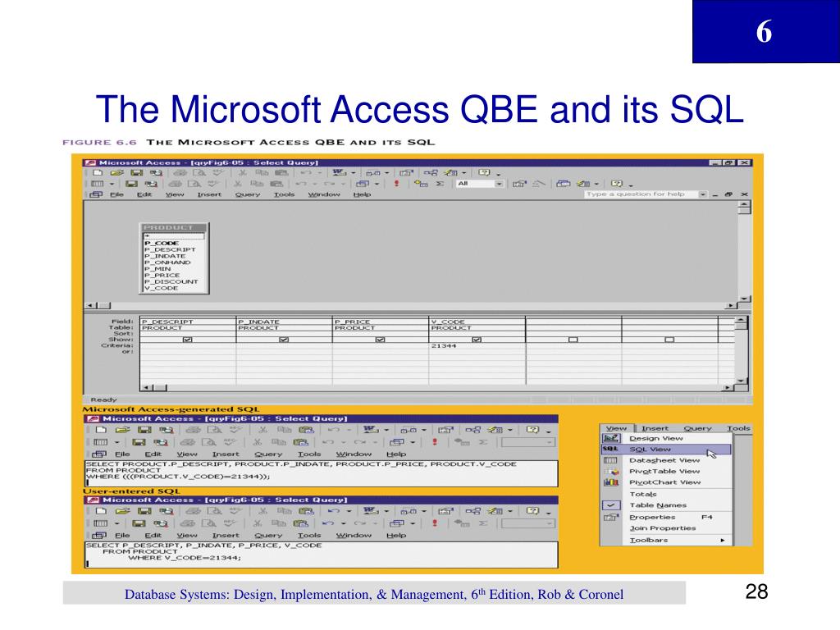The width and height of the screenshot is (840, 630).
Task: Choose Datasheet View from the View menu
Action: [x=666, y=460]
